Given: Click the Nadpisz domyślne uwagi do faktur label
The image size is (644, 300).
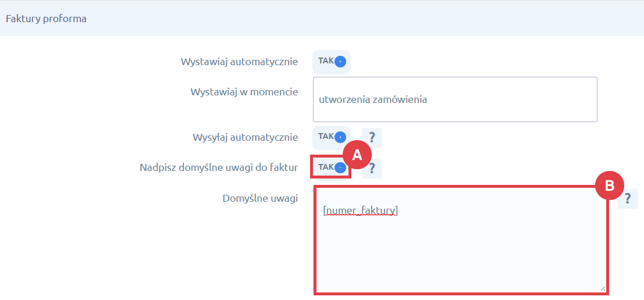Looking at the screenshot, I should point(219,168).
